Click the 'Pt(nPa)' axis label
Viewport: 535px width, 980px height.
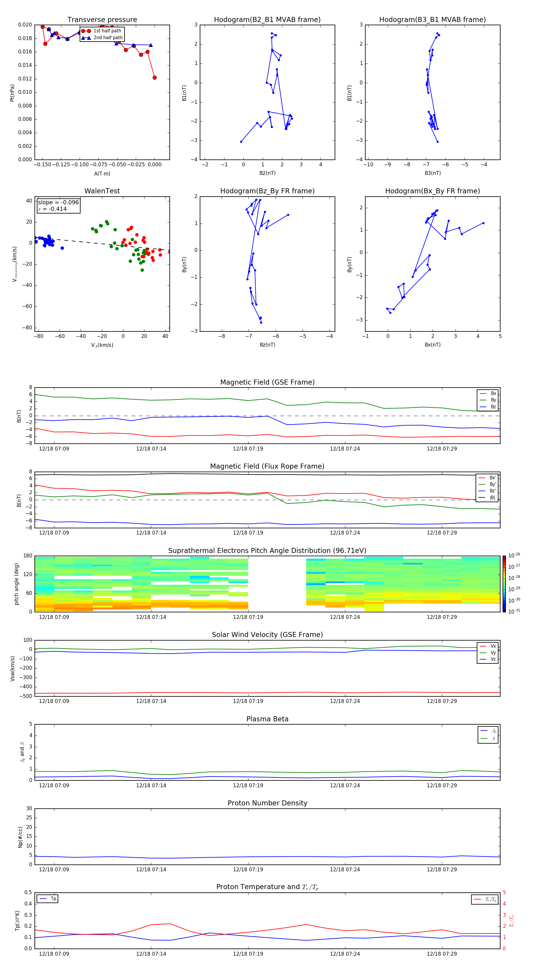tap(12, 92)
